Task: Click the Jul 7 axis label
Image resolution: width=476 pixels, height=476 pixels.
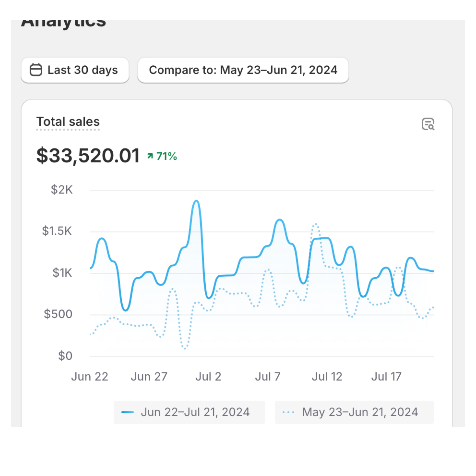Action: click(268, 377)
